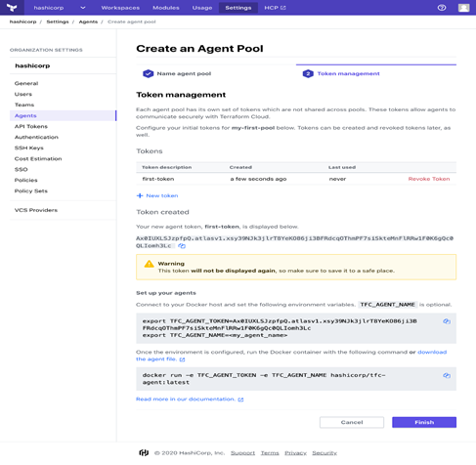Open VCS Providers settings
476x465 pixels.
tap(36, 210)
